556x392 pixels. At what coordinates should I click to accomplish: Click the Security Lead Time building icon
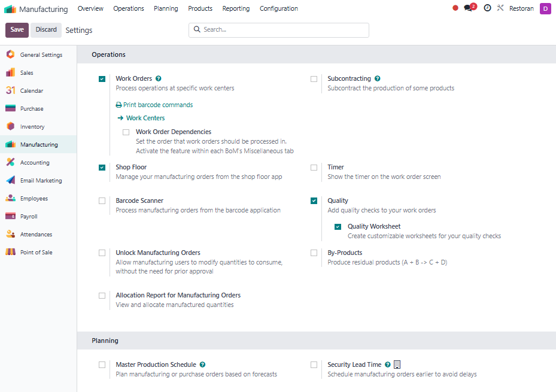397,364
